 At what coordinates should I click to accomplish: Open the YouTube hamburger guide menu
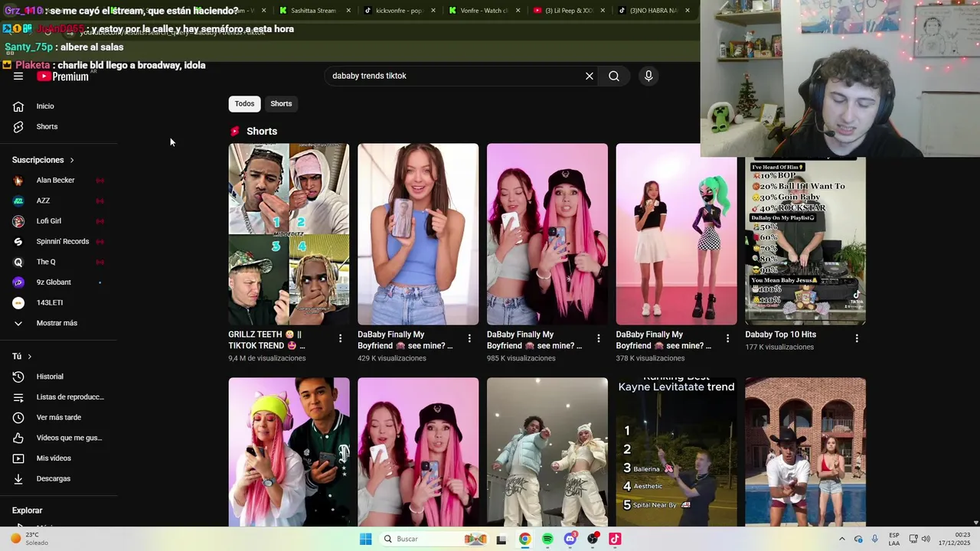(x=18, y=76)
